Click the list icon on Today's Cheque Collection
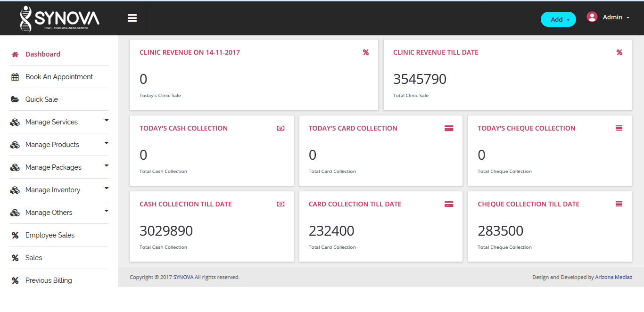 (619, 128)
